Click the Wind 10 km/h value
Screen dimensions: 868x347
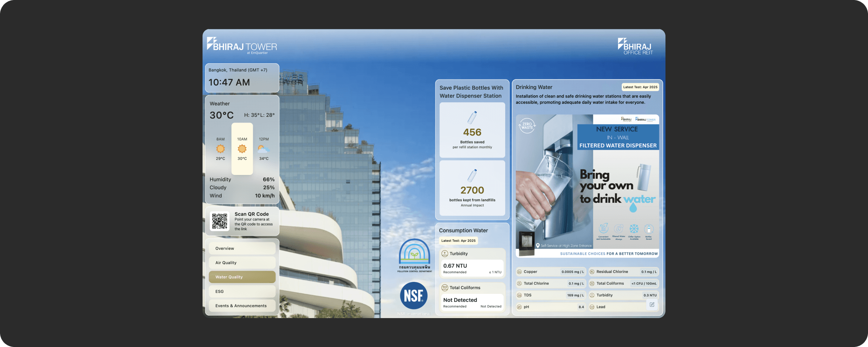pos(265,196)
